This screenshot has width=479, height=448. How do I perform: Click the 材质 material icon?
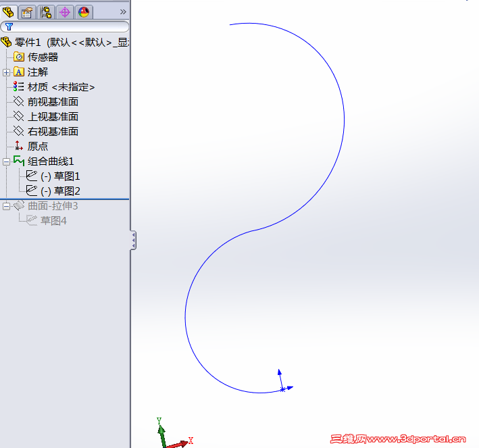(x=18, y=86)
